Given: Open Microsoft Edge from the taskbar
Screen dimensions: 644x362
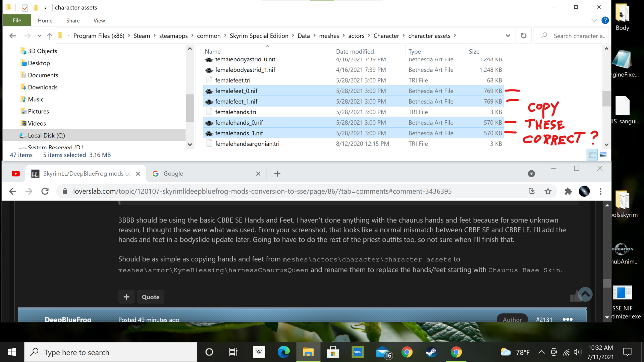Looking at the screenshot, I should pos(283,352).
